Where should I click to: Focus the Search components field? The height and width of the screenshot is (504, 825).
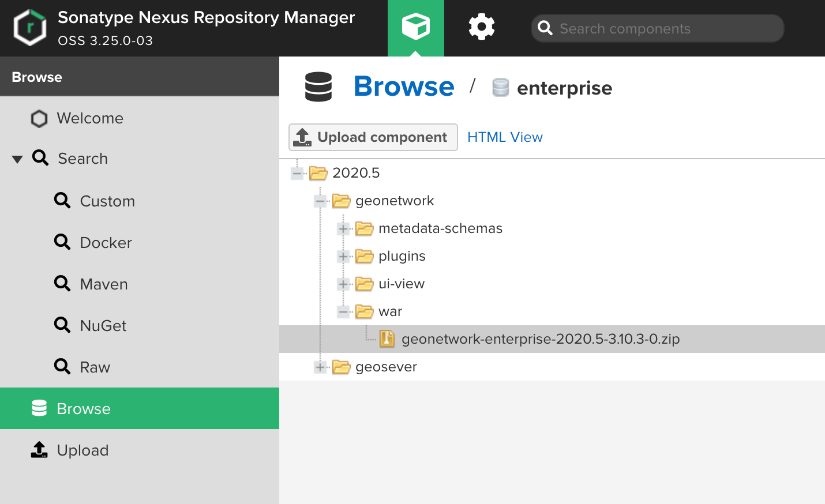[658, 28]
